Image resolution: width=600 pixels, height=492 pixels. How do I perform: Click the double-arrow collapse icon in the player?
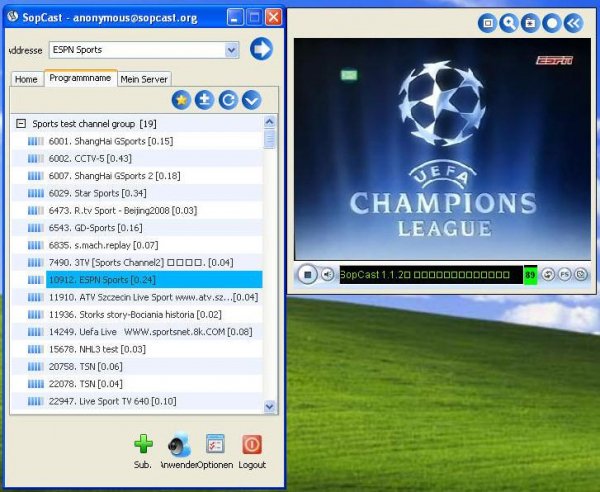(x=573, y=23)
